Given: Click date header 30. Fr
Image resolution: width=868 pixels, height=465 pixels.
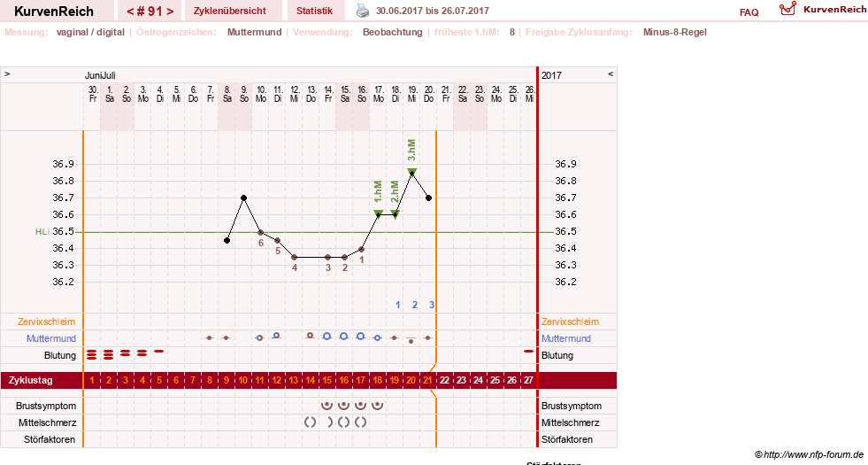Looking at the screenshot, I should click(92, 94).
